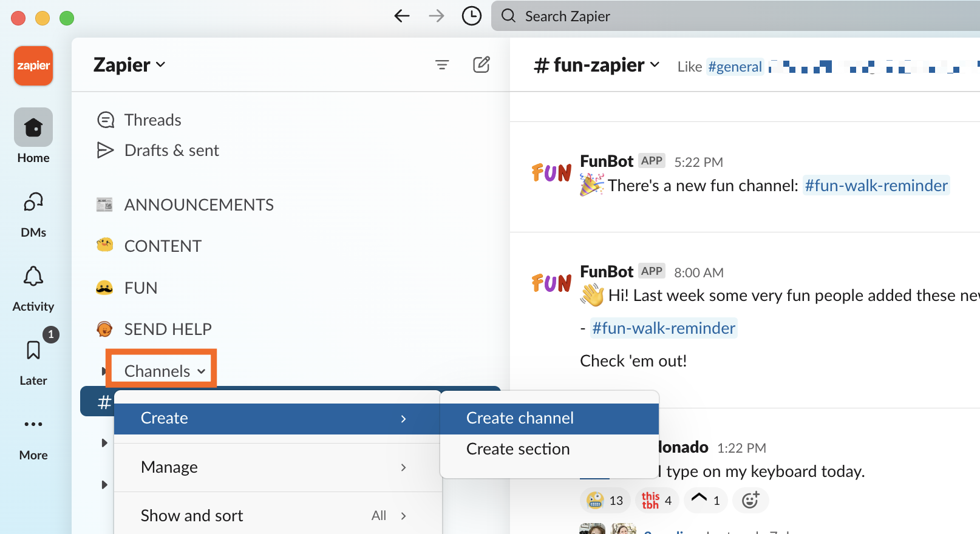The height and width of the screenshot is (534, 980).
Task: Collapse the Channels section triangle
Action: click(104, 371)
